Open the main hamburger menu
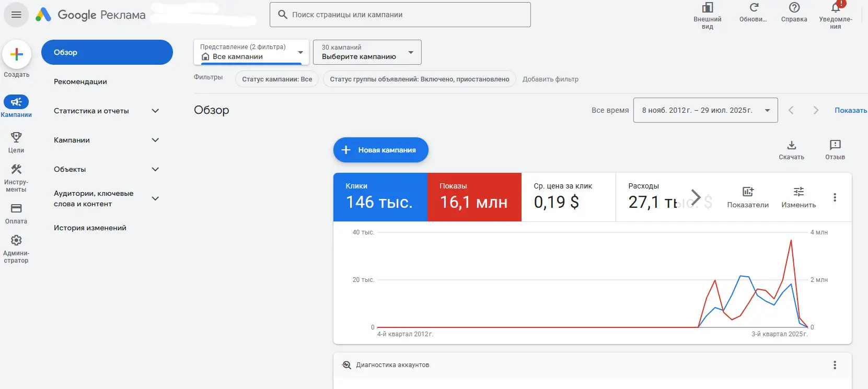 16,15
